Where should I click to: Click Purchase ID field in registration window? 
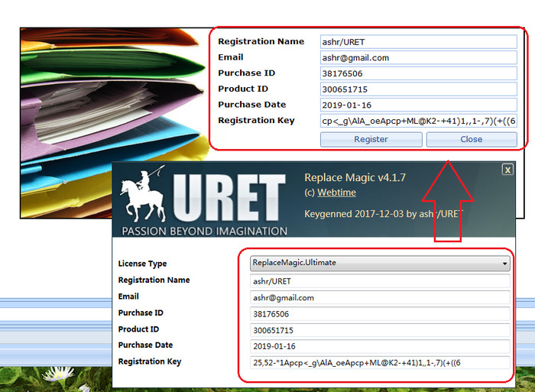418,73
